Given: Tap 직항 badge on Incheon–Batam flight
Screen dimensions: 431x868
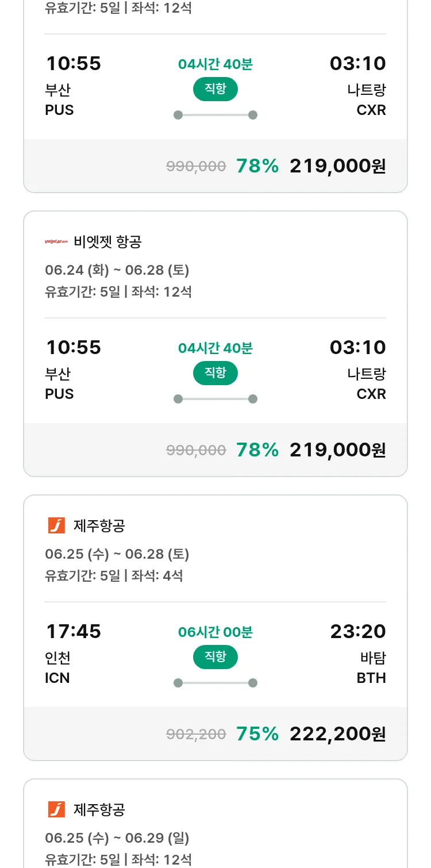Looking at the screenshot, I should (215, 657).
